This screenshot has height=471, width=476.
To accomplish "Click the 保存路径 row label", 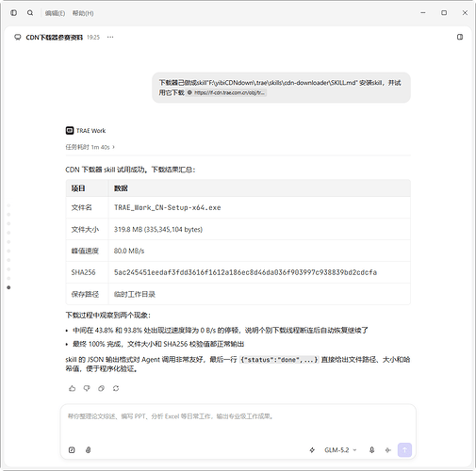I will pos(85,294).
